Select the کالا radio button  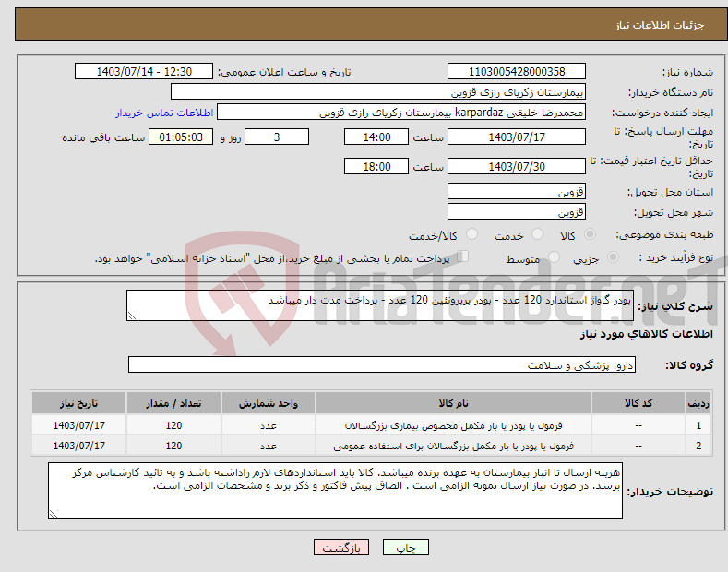click(x=590, y=234)
